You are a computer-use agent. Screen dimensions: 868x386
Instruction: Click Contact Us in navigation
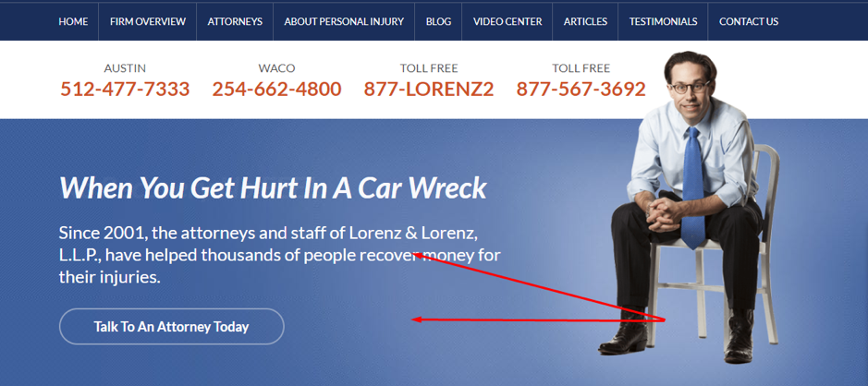(749, 21)
